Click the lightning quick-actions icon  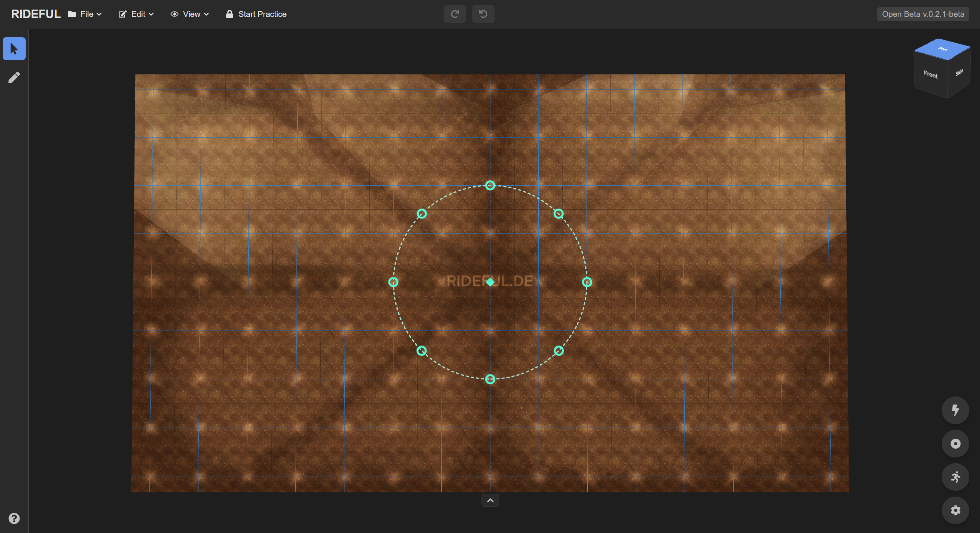pos(955,410)
